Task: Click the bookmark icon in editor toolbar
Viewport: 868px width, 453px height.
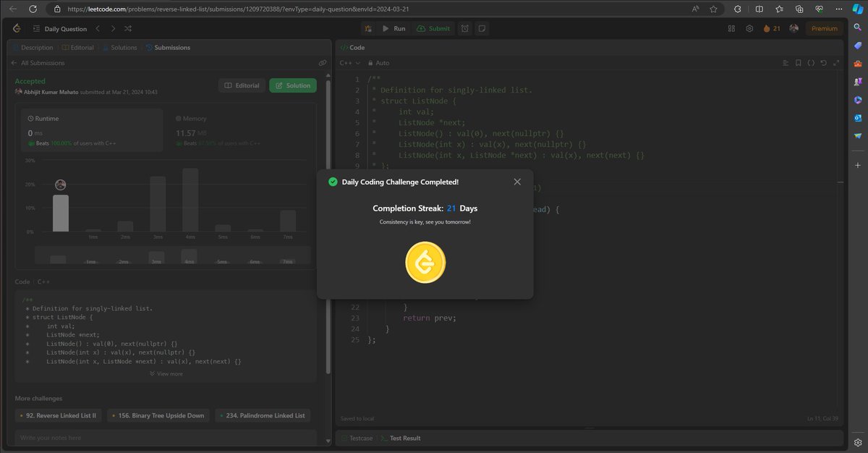Action: tap(798, 63)
